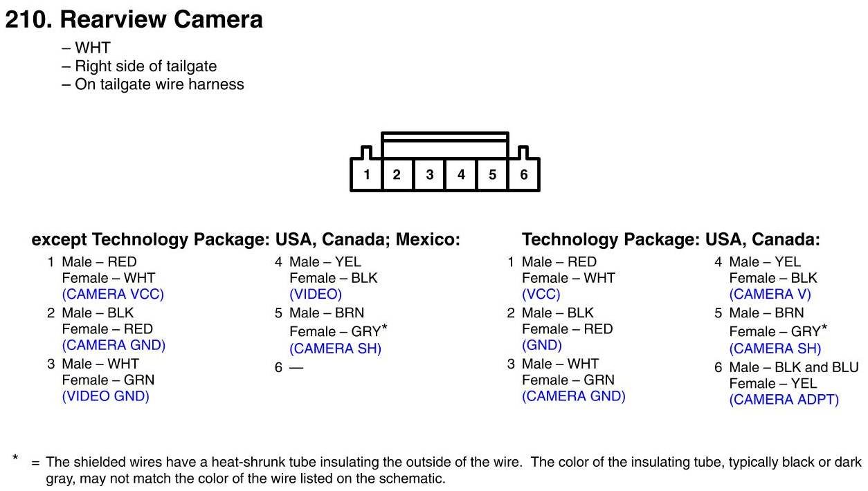
Task: Select the "Technology Package: USA, Canada:" heading
Action: tap(670, 240)
